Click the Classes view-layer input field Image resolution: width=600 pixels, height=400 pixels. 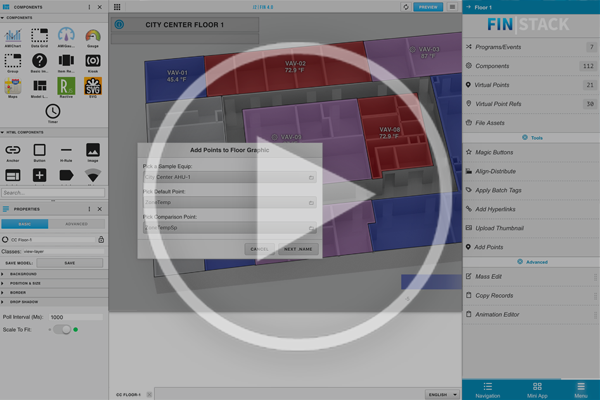pyautogui.click(x=63, y=251)
